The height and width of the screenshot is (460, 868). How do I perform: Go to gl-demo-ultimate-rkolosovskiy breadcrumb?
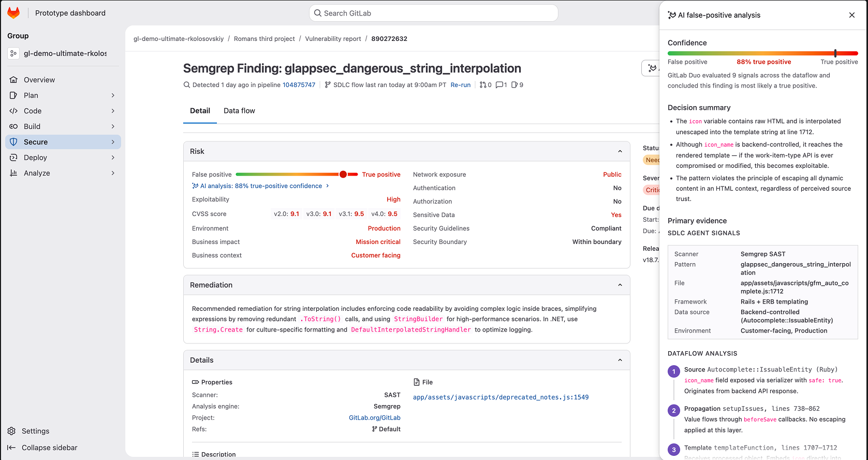(179, 39)
